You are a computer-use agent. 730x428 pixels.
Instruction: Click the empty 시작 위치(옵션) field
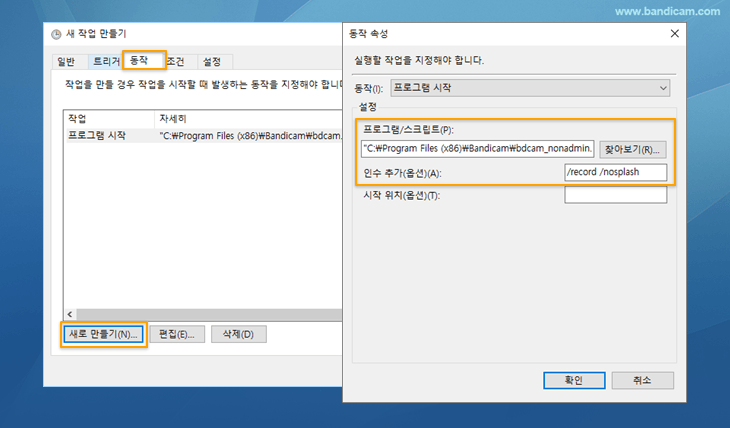click(615, 195)
